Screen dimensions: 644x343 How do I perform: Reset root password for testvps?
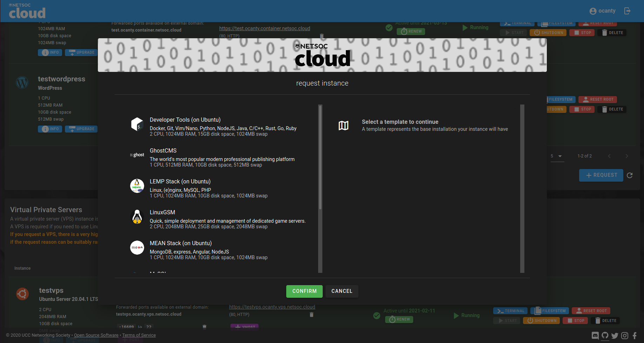[591, 311]
